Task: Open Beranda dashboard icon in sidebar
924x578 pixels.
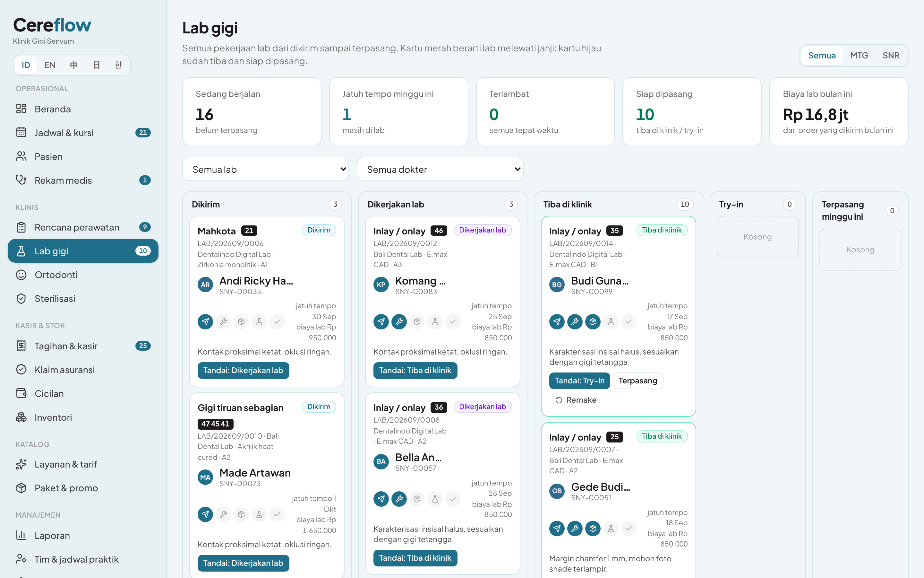Action: coord(21,109)
